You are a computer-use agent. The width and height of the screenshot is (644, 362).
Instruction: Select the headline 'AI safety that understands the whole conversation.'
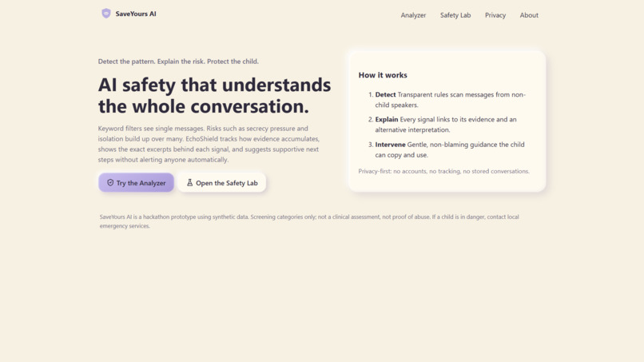point(214,95)
